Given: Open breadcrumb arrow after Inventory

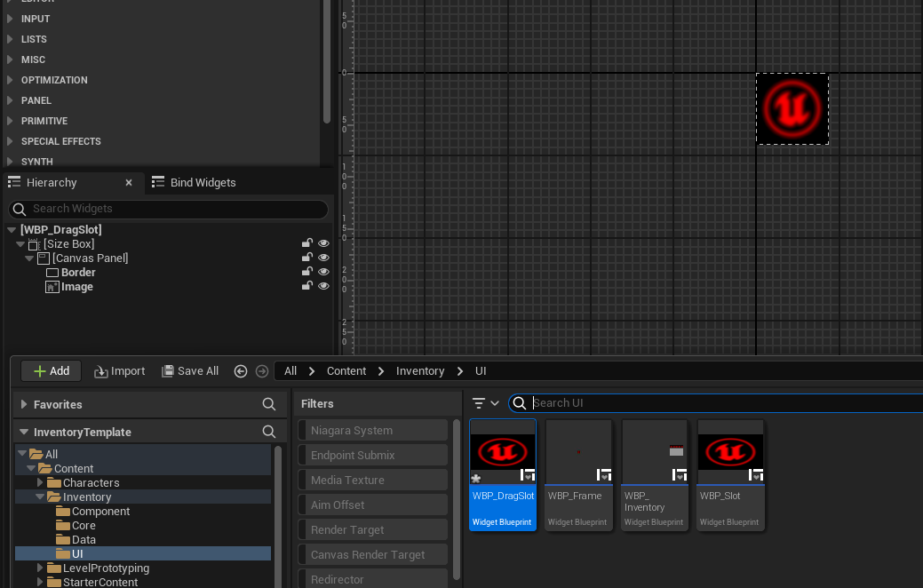Looking at the screenshot, I should point(460,370).
